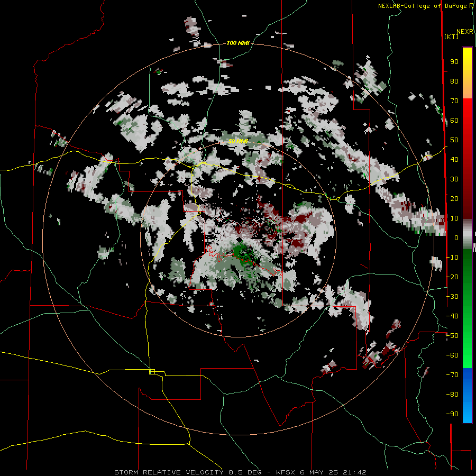Click the 100 NMI range ring label

tap(238, 43)
